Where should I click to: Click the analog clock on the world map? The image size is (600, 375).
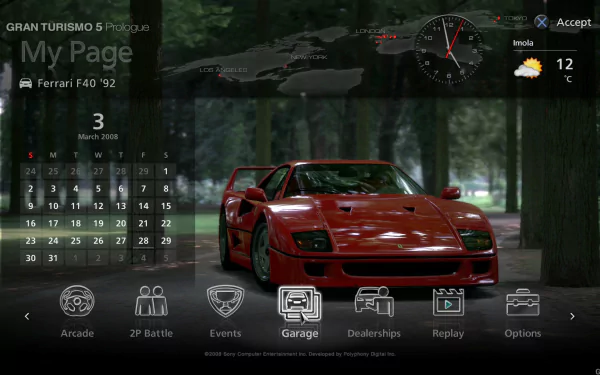(x=449, y=49)
